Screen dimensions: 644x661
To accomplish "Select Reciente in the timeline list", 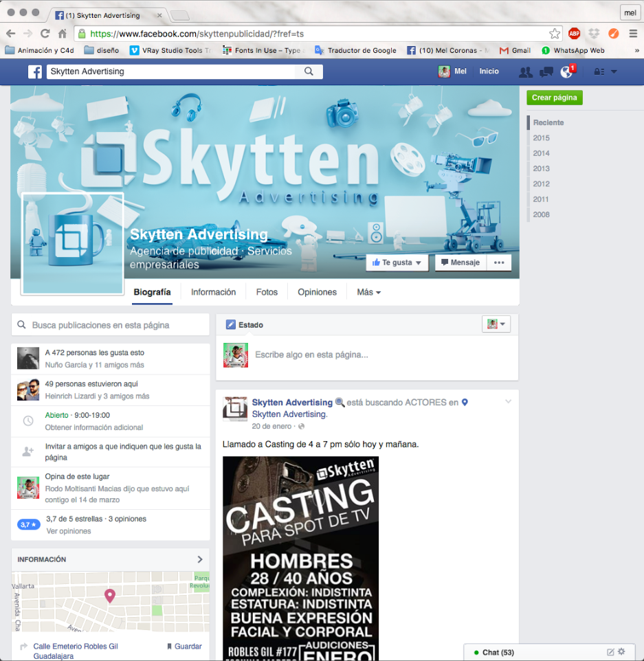I will coord(548,123).
